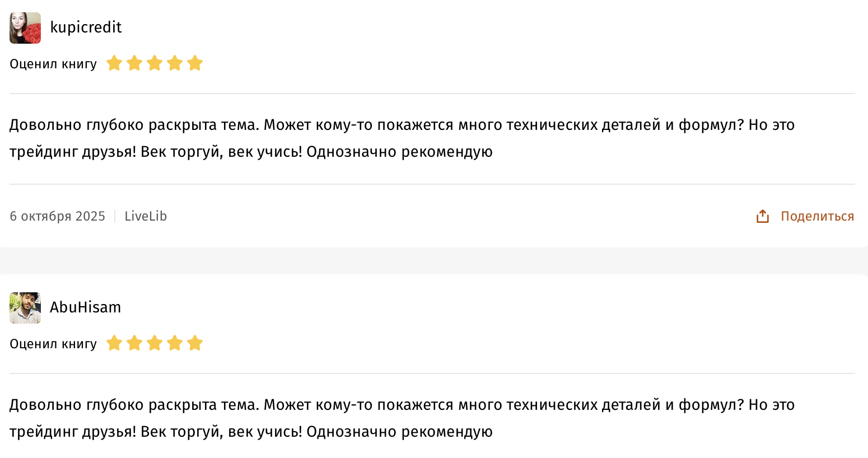Image resolution: width=868 pixels, height=458 pixels.
Task: Click the share arrow icon
Action: 763,216
